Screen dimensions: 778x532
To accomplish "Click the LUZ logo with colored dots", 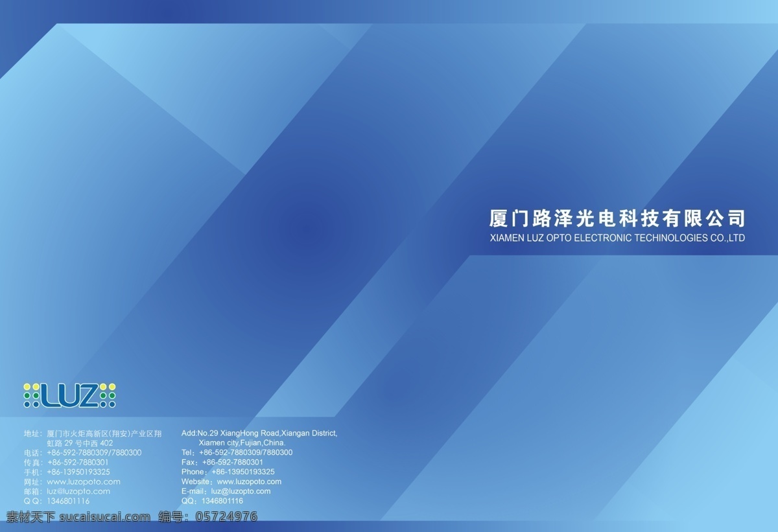I will [69, 395].
